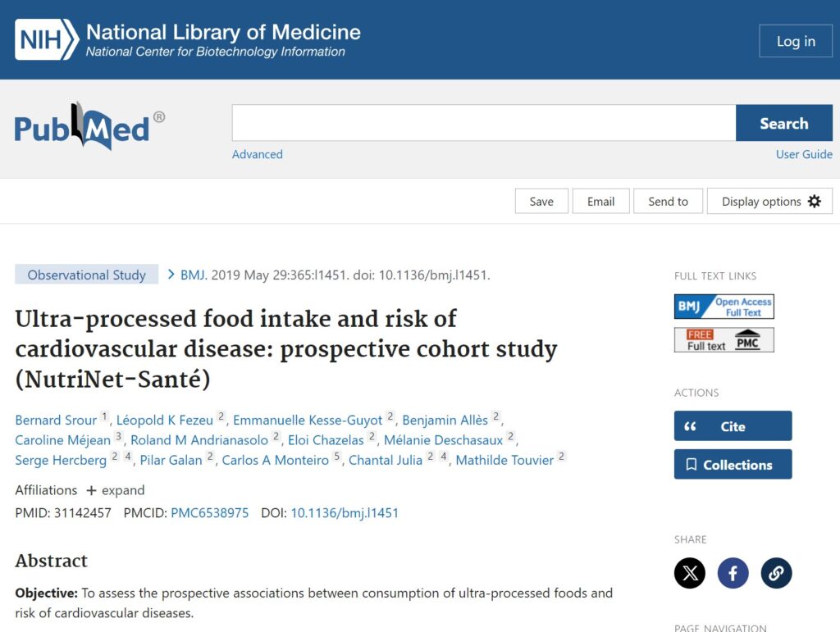Screen dimensions: 840x632
Task: Click the Cite button
Action: pos(733,426)
